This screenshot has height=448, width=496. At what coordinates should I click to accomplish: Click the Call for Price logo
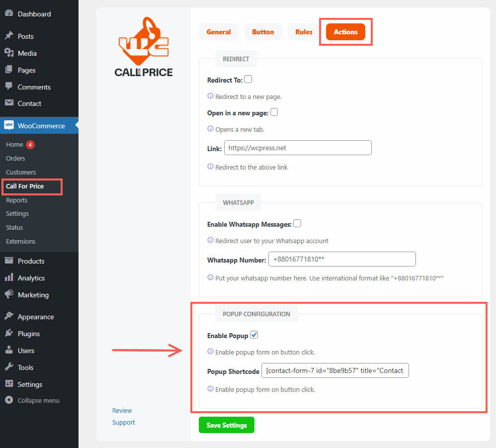[x=144, y=47]
